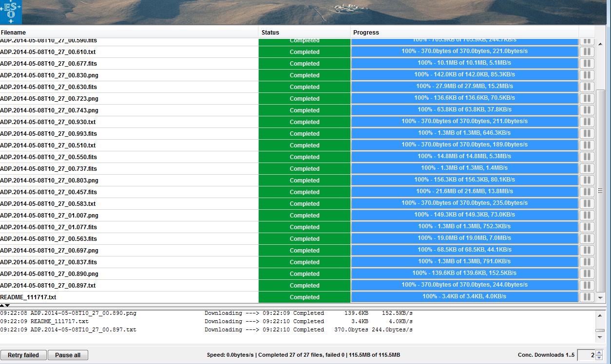Click the file list scrollbar down arrow
This screenshot has height=364, width=611.
click(600, 298)
